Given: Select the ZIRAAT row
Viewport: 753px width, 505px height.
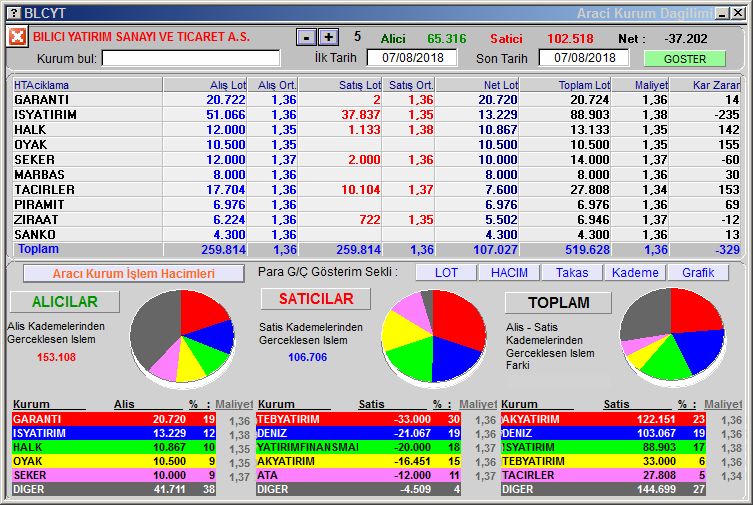Looking at the screenshot, I should 376,219.
